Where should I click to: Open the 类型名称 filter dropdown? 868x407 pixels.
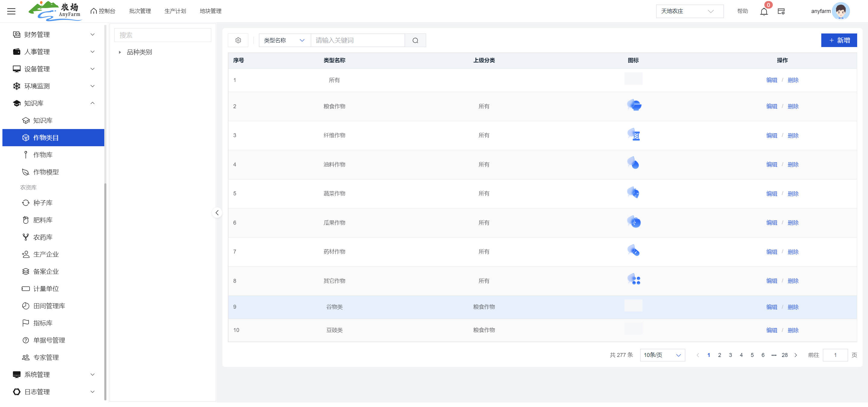(x=285, y=40)
